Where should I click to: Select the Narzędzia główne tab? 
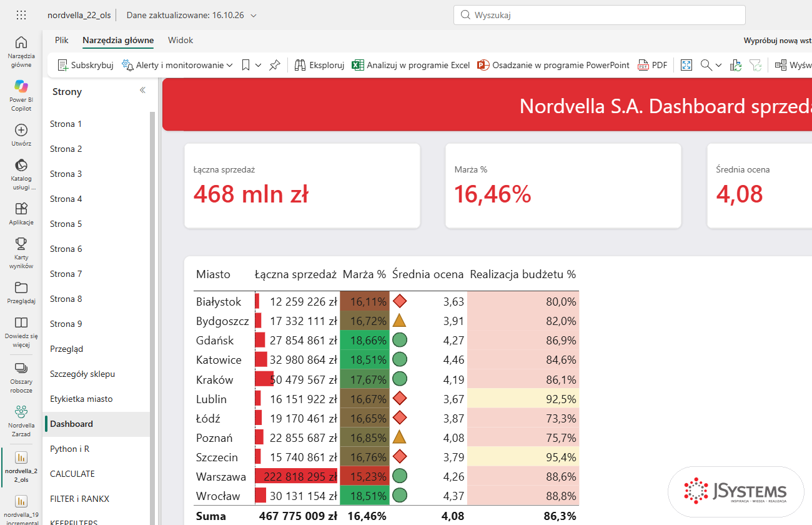click(x=118, y=40)
